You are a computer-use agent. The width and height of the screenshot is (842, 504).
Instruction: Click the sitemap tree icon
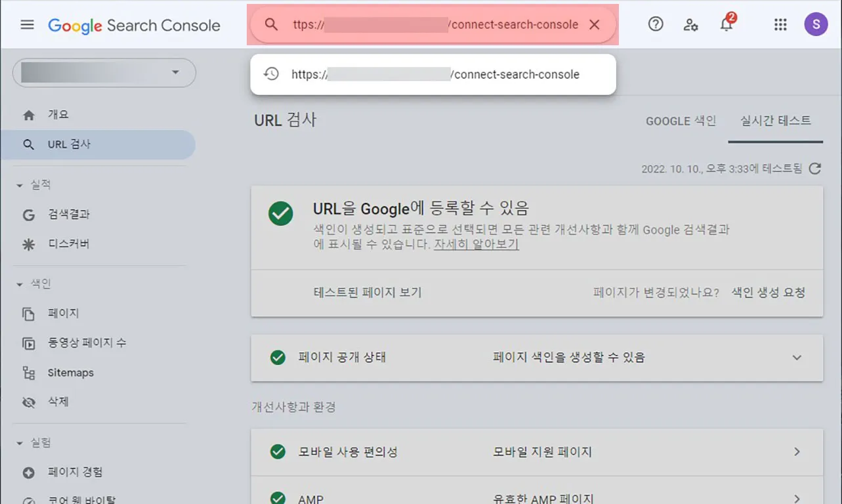pyautogui.click(x=28, y=373)
